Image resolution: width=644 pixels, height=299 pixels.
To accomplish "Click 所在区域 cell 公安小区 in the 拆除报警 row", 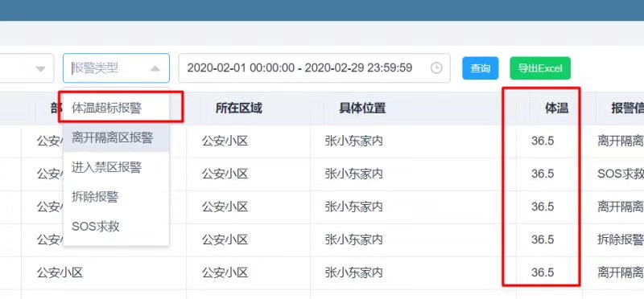I will (x=225, y=240).
